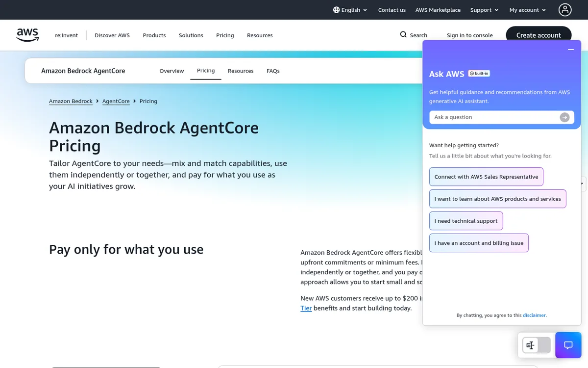This screenshot has height=368, width=588.
Task: Switch to the AgentCore Resources tab
Action: [x=241, y=71]
